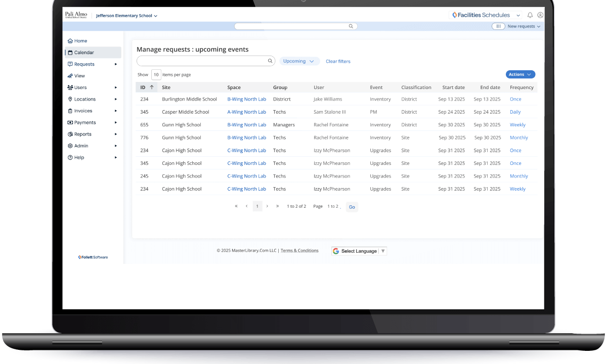607x364 pixels.
Task: Click the barcode scanner icon
Action: click(499, 26)
